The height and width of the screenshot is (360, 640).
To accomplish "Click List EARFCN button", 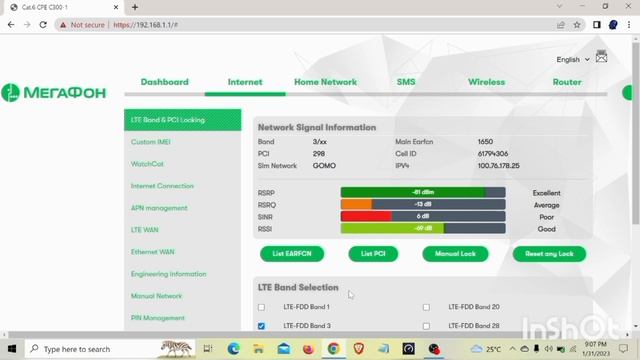I will click(x=292, y=254).
